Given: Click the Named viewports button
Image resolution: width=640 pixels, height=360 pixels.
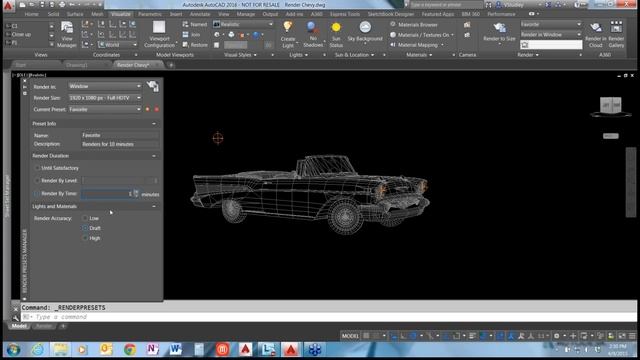Looking at the screenshot, I should (x=195, y=24).
